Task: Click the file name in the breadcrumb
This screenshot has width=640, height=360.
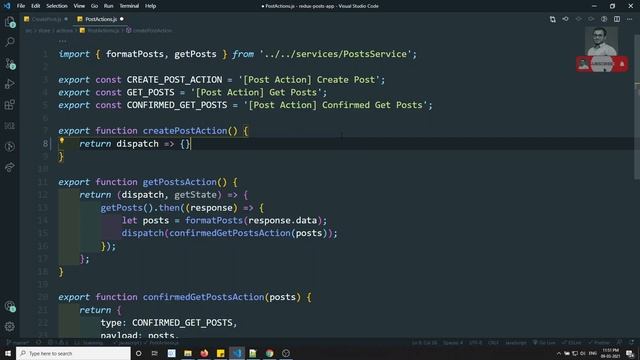Action: [103, 31]
